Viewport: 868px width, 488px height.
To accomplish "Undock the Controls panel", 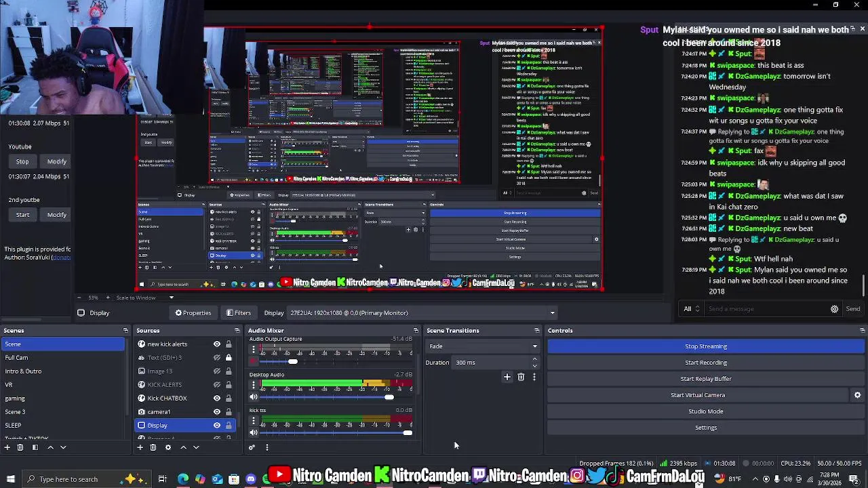I will (862, 331).
